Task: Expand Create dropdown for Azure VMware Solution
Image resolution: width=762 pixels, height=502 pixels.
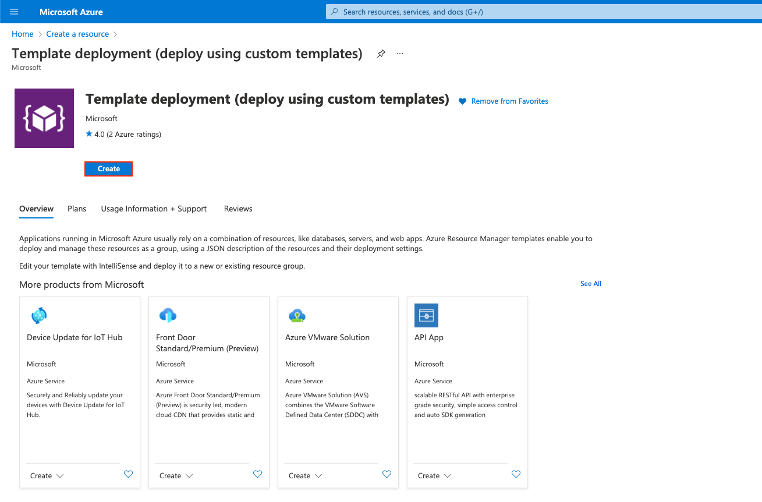Action: [305, 476]
